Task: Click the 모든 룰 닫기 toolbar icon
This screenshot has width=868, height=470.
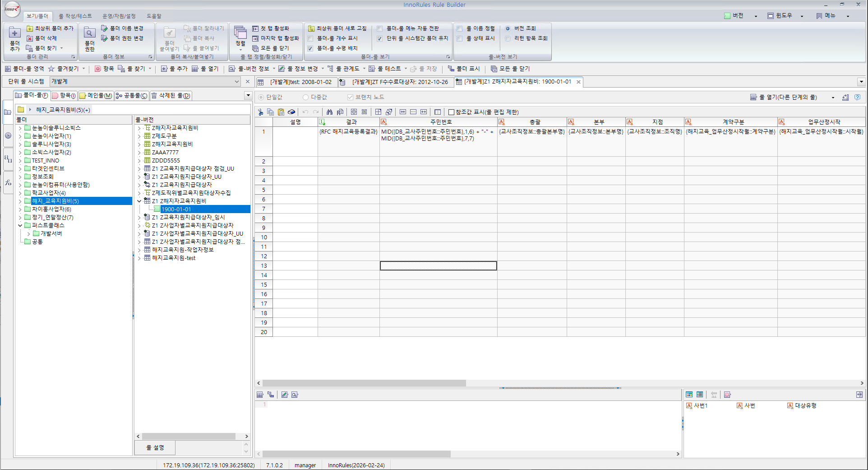Action: pos(494,69)
